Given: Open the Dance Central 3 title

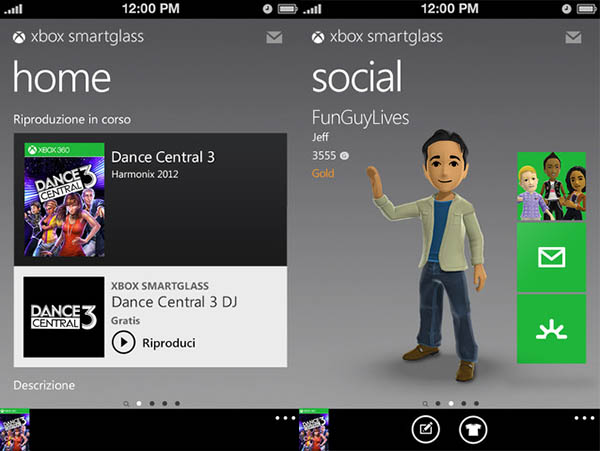Looking at the screenshot, I should coord(163,157).
